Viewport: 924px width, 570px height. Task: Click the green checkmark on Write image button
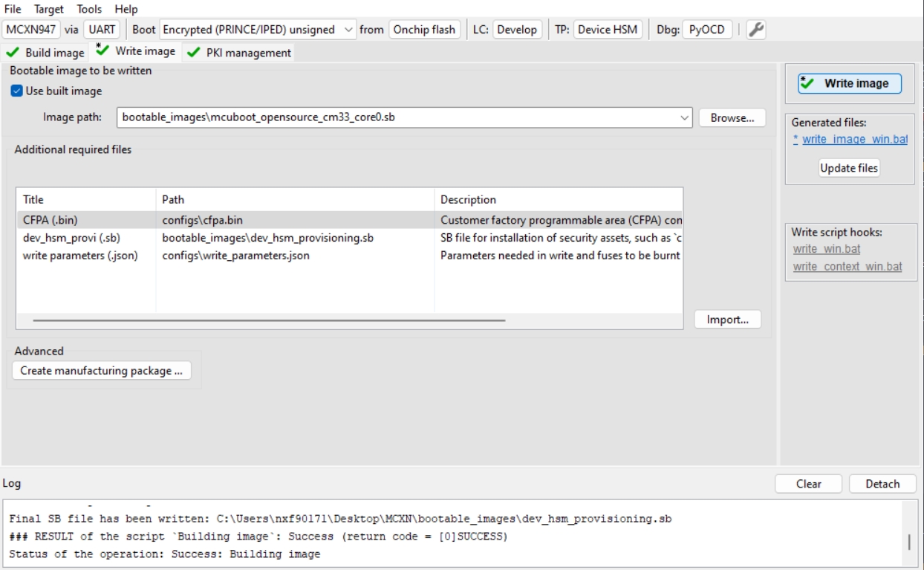(x=807, y=83)
